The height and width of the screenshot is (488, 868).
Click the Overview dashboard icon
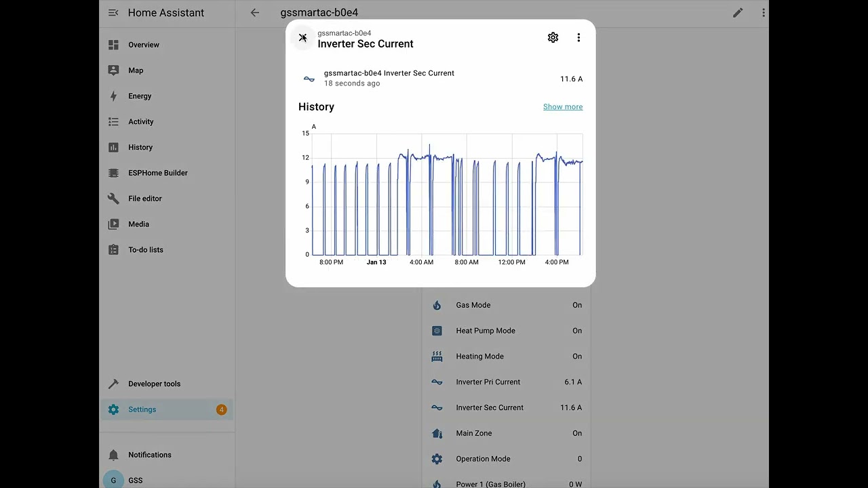click(113, 45)
